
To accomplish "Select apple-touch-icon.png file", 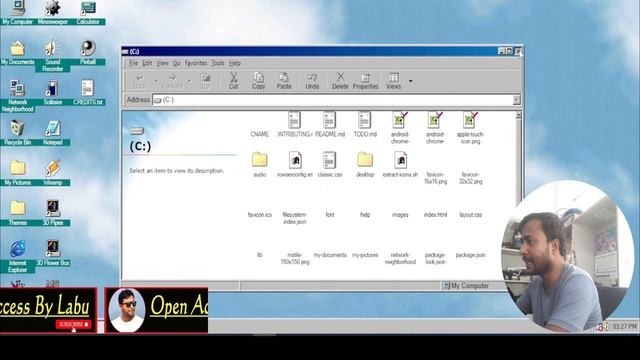I will point(470,128).
